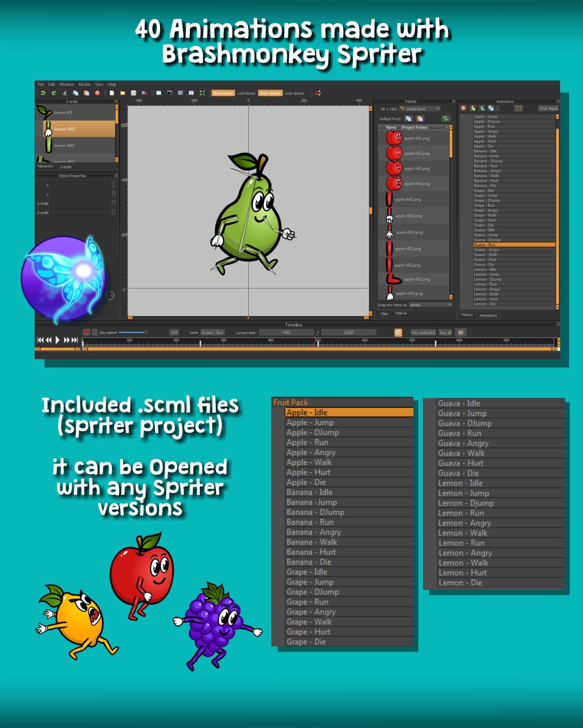Toggle checkbox beside x-scale property field
This screenshot has height=728, width=583.
[113, 203]
